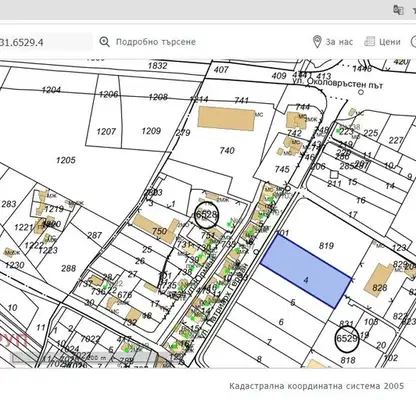This screenshot has width=416, height=400.
Task: Select the highlighted blue parcel 4
Action: tap(306, 271)
